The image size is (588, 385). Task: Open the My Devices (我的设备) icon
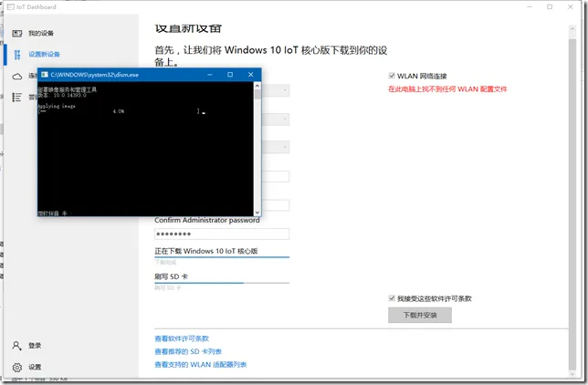17,34
